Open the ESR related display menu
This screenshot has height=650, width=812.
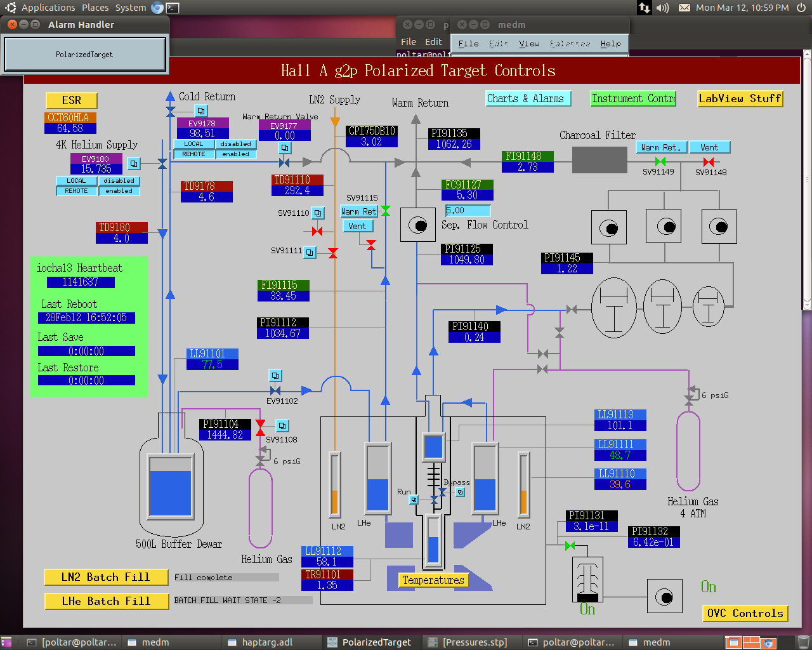click(72, 100)
